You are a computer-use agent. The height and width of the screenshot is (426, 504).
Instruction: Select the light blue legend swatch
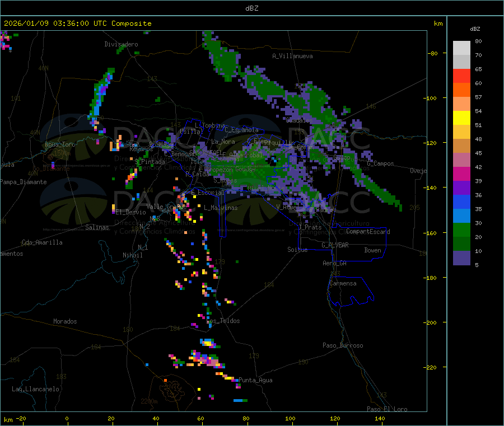click(x=461, y=216)
